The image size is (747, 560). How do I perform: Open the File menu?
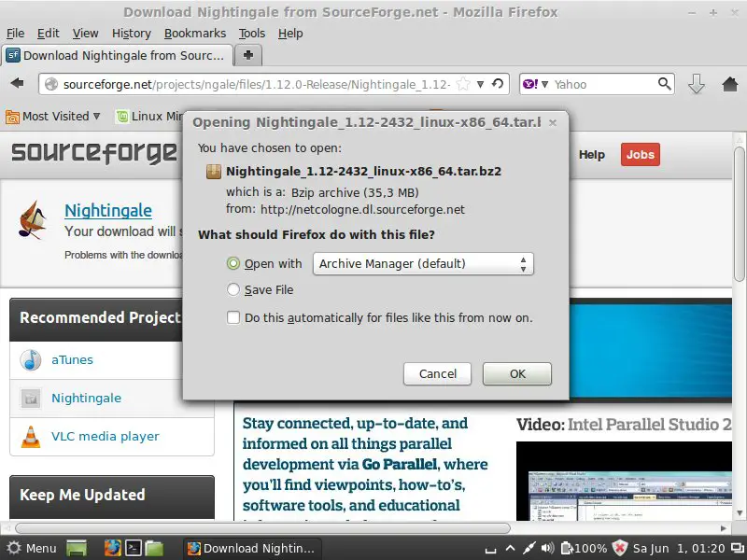[15, 34]
